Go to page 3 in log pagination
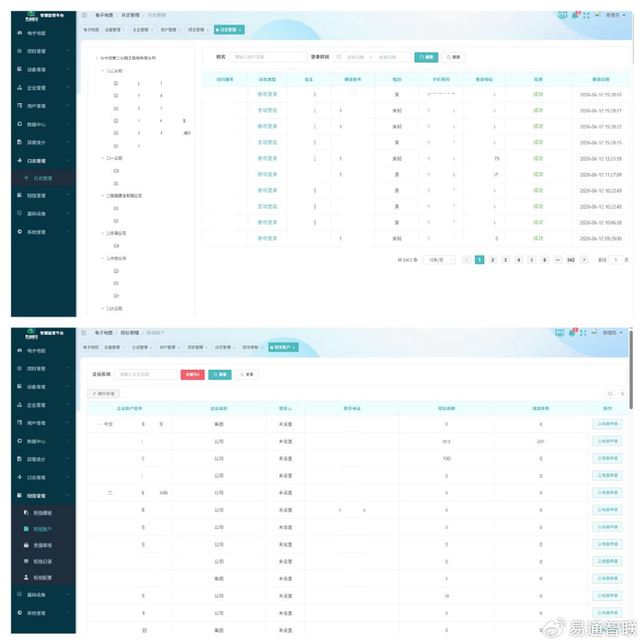The width and height of the screenshot is (644, 644). [506, 259]
